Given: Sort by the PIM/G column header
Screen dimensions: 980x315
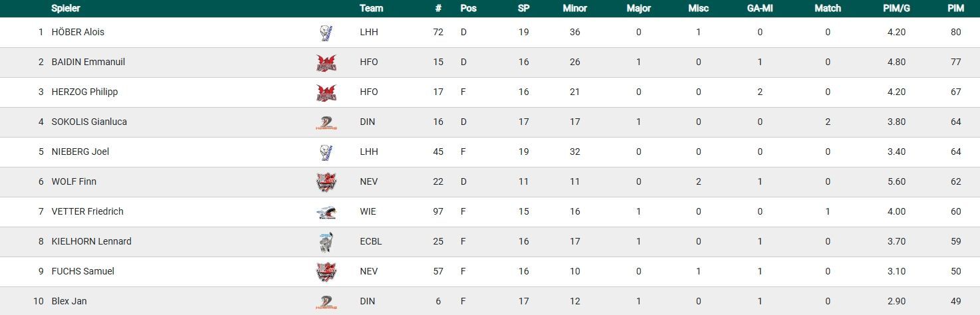Looking at the screenshot, I should 896,9.
